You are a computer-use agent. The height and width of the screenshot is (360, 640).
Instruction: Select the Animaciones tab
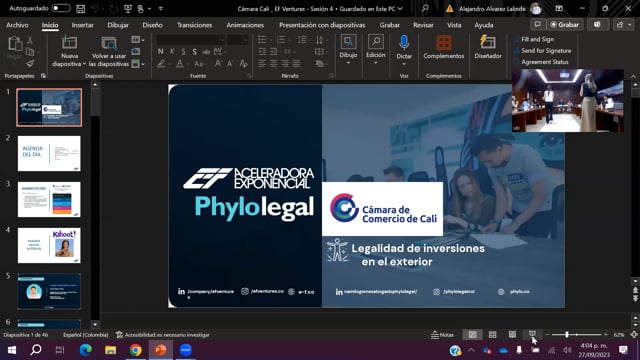(245, 25)
